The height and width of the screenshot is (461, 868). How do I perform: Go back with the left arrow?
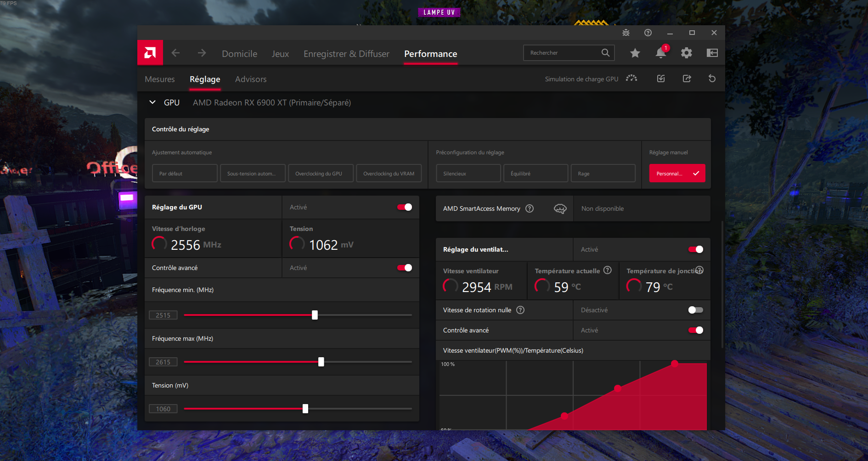pyautogui.click(x=175, y=53)
